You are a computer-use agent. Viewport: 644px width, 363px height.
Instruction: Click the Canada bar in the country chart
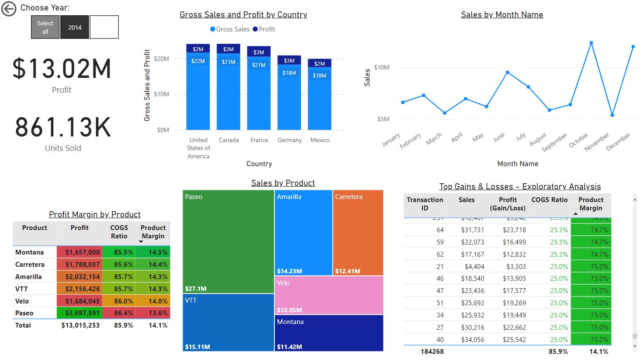click(229, 92)
